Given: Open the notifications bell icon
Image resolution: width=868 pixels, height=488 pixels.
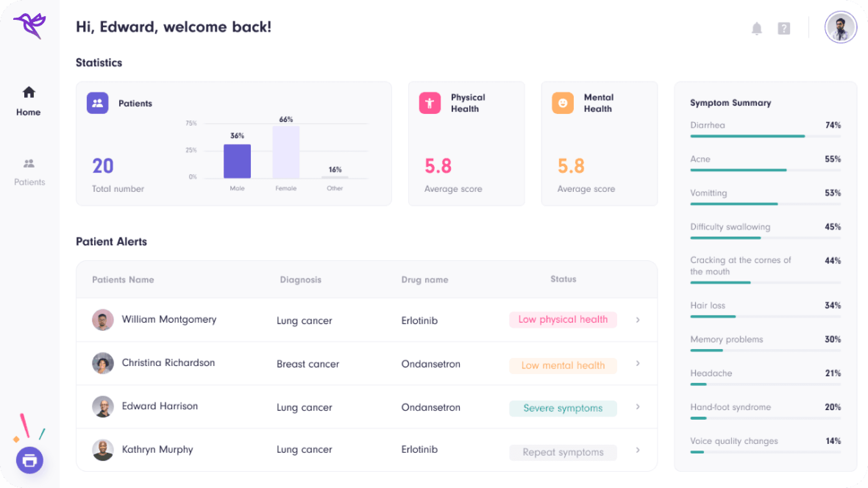Looking at the screenshot, I should coord(757,28).
